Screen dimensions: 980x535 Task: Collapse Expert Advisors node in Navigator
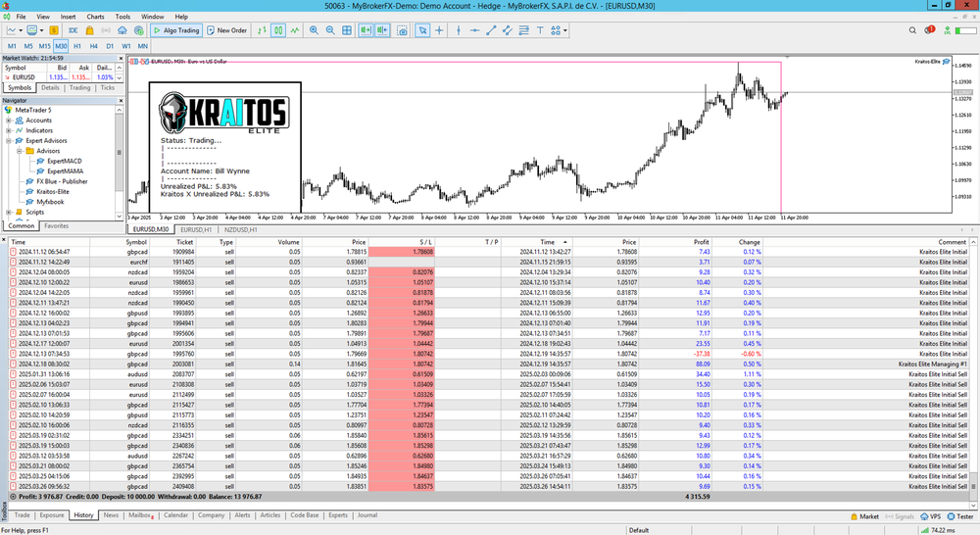(9, 141)
